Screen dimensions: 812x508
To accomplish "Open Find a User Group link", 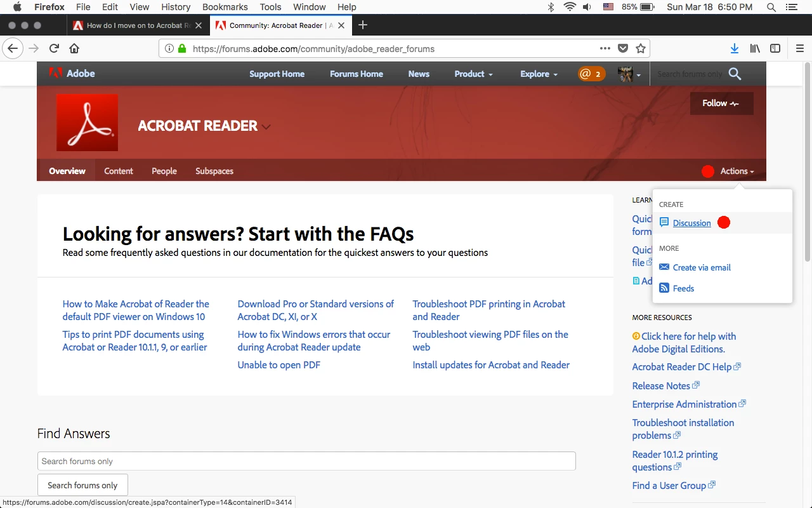I will tap(669, 485).
